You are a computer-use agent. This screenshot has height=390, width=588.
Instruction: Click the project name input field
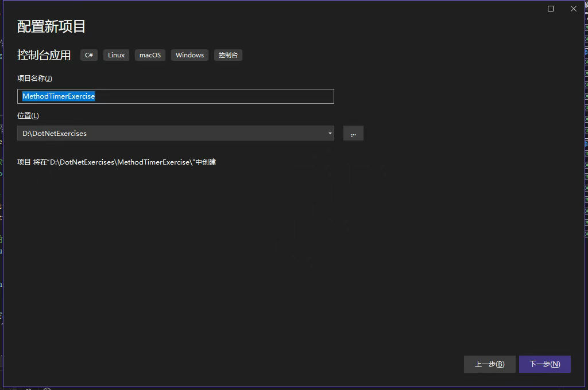point(176,96)
